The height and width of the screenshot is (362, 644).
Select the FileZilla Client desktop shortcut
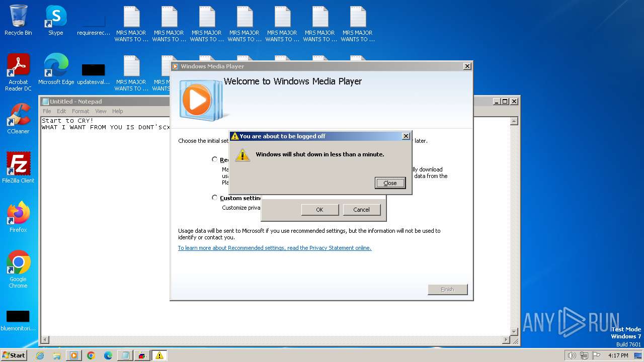18,168
